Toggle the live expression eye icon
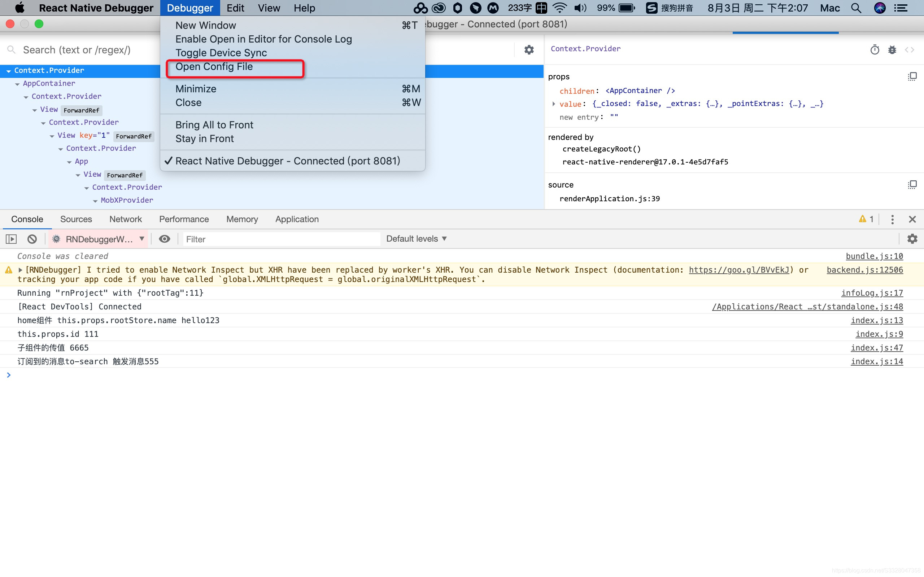The image size is (924, 577). coord(165,239)
